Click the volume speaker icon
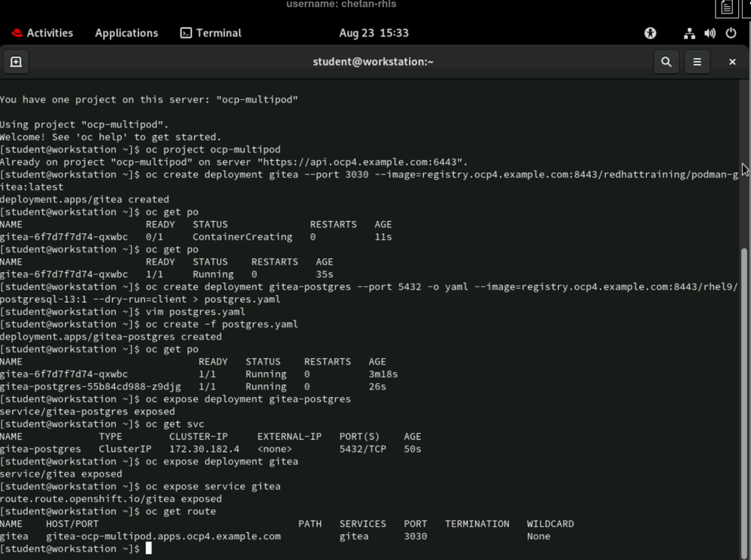The width and height of the screenshot is (751, 560). [710, 33]
